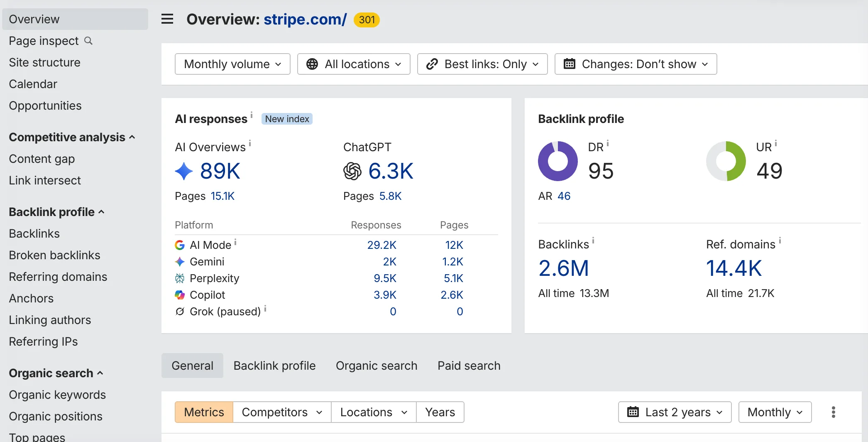Click the 301 redirect badge
This screenshot has height=442, width=868.
[x=367, y=20]
